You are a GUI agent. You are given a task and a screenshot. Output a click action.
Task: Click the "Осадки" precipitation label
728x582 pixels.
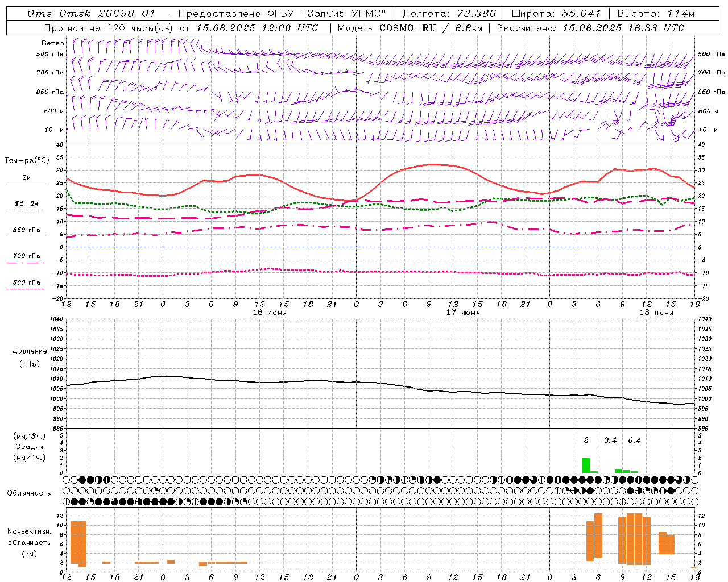pyautogui.click(x=29, y=447)
